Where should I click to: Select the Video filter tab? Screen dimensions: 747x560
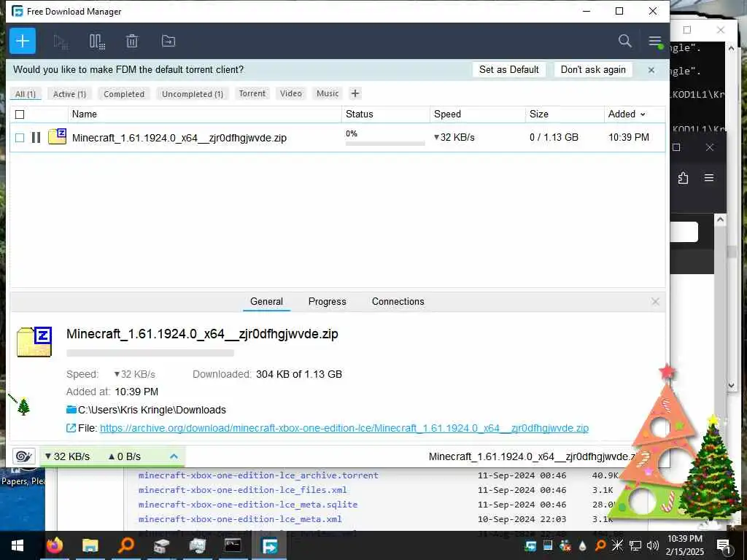(x=290, y=93)
